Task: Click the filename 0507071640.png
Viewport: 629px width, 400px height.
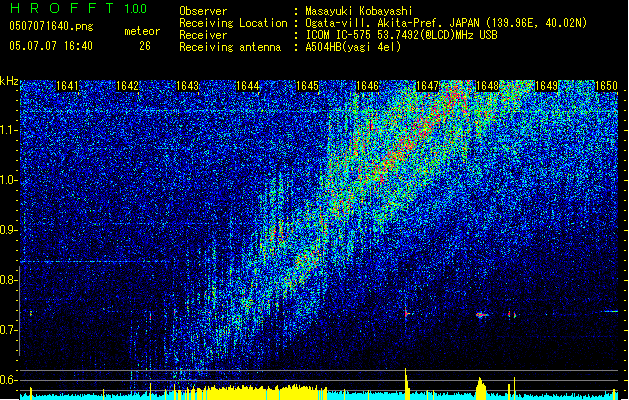Action: pyautogui.click(x=51, y=26)
